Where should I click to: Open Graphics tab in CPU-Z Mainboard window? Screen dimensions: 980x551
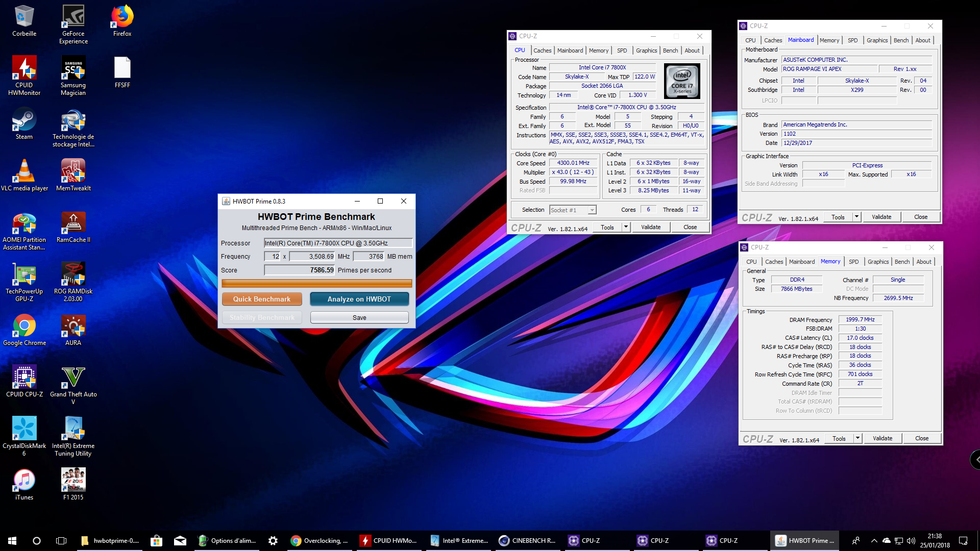[x=877, y=40]
